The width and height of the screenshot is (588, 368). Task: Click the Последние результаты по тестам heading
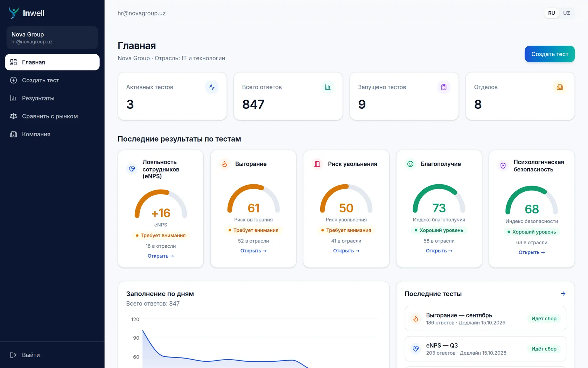click(179, 139)
